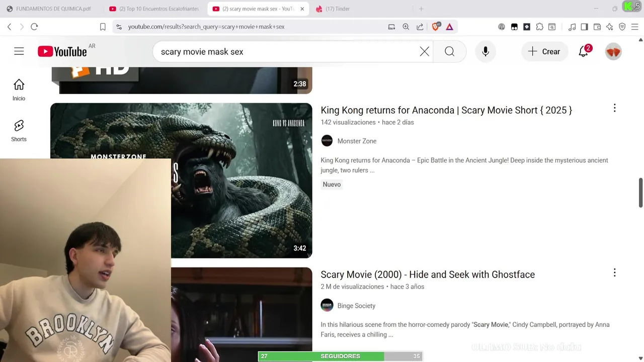The width and height of the screenshot is (644, 362).
Task: Open options for the King Kong video
Action: (x=614, y=108)
